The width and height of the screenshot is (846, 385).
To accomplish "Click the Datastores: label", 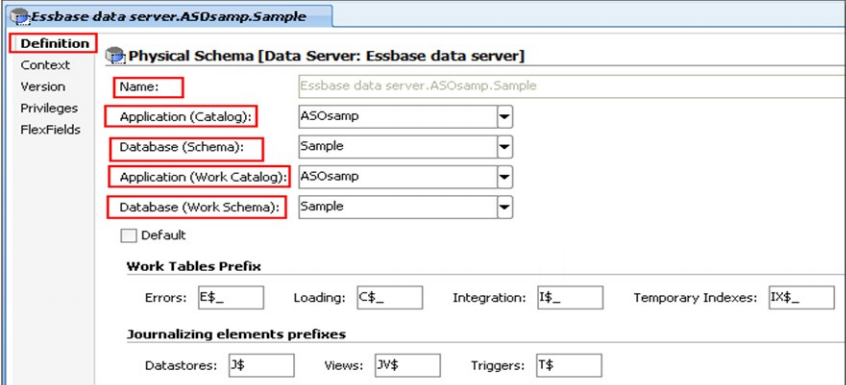I will coord(181,366).
